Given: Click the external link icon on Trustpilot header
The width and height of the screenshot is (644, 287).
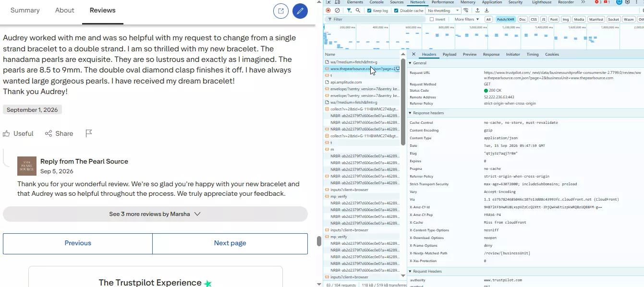Looking at the screenshot, I should tap(281, 11).
